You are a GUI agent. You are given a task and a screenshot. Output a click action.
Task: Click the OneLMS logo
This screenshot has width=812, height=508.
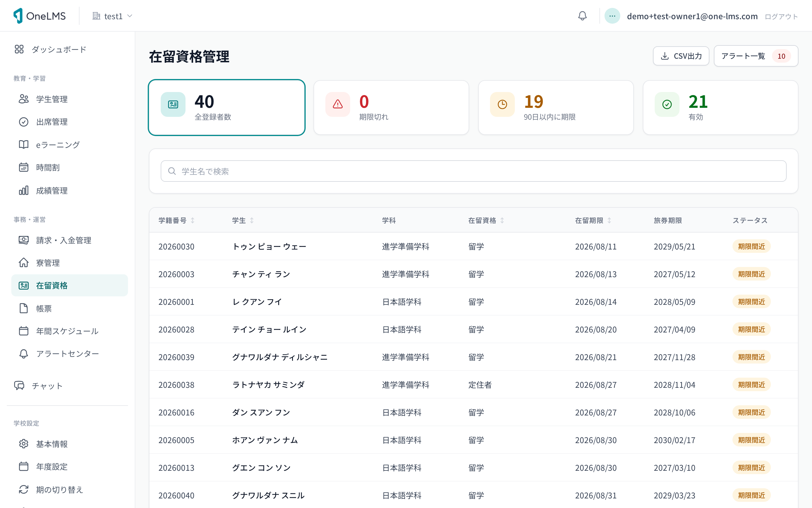pyautogui.click(x=39, y=16)
